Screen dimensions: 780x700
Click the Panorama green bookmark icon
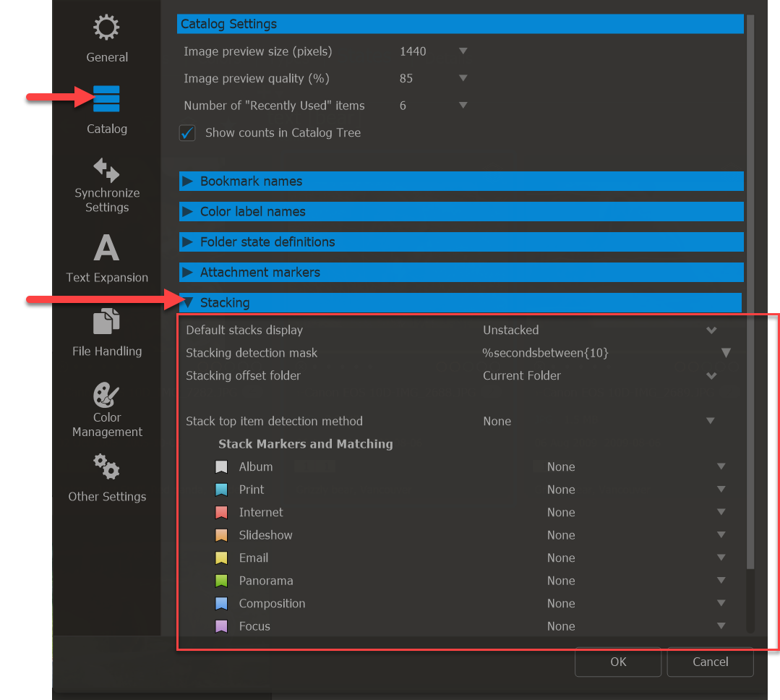click(221, 581)
